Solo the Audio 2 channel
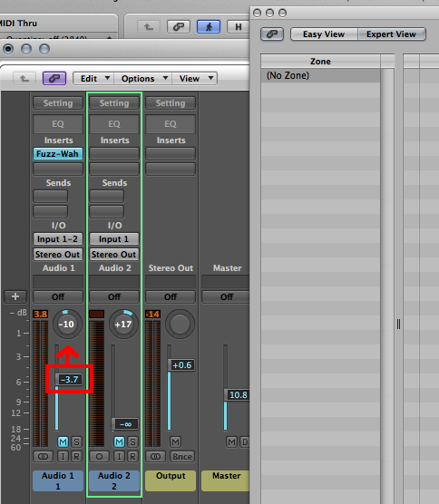 tap(132, 442)
